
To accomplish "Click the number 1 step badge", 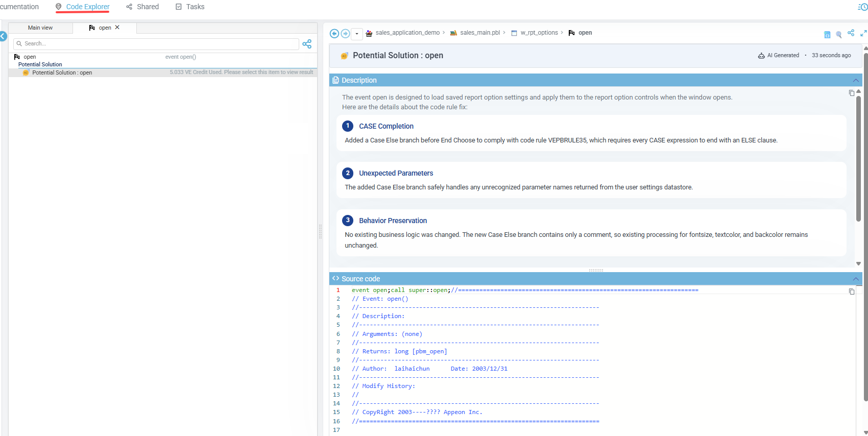I will [x=348, y=126].
